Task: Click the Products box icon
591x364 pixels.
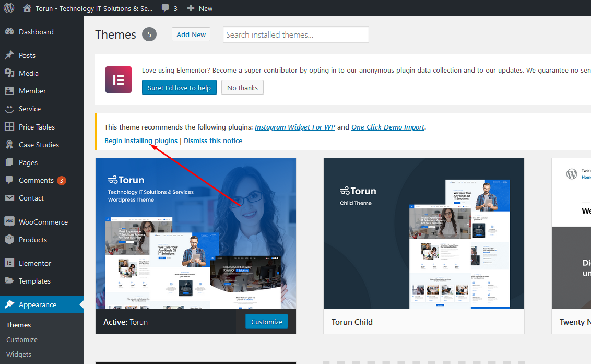Action: (9, 240)
